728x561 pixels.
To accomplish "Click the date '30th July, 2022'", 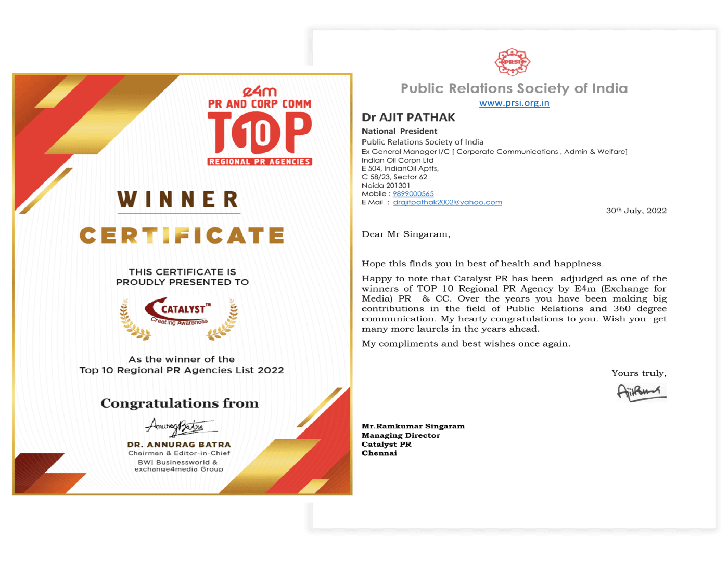I will [x=636, y=211].
